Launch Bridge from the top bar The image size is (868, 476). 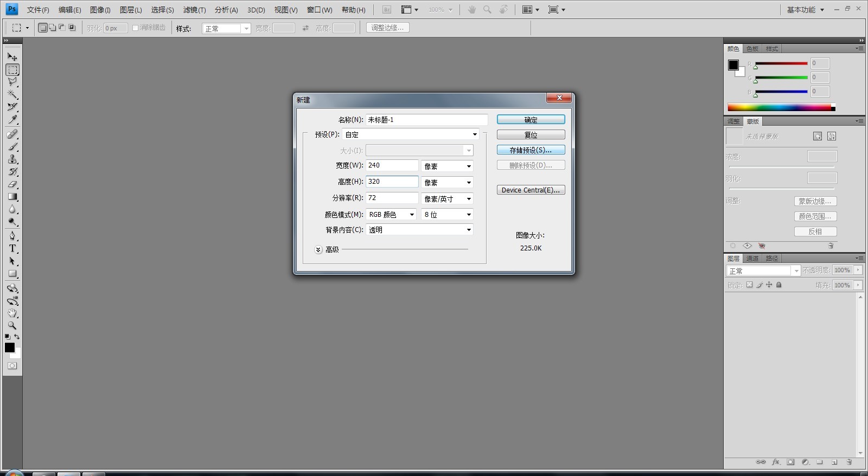[x=387, y=10]
